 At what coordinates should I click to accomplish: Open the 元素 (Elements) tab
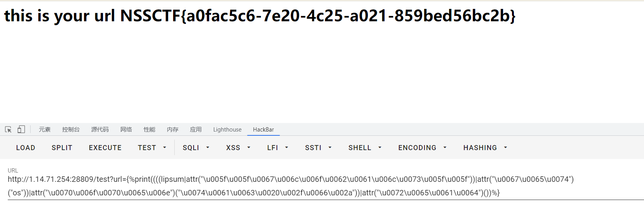[x=45, y=130]
